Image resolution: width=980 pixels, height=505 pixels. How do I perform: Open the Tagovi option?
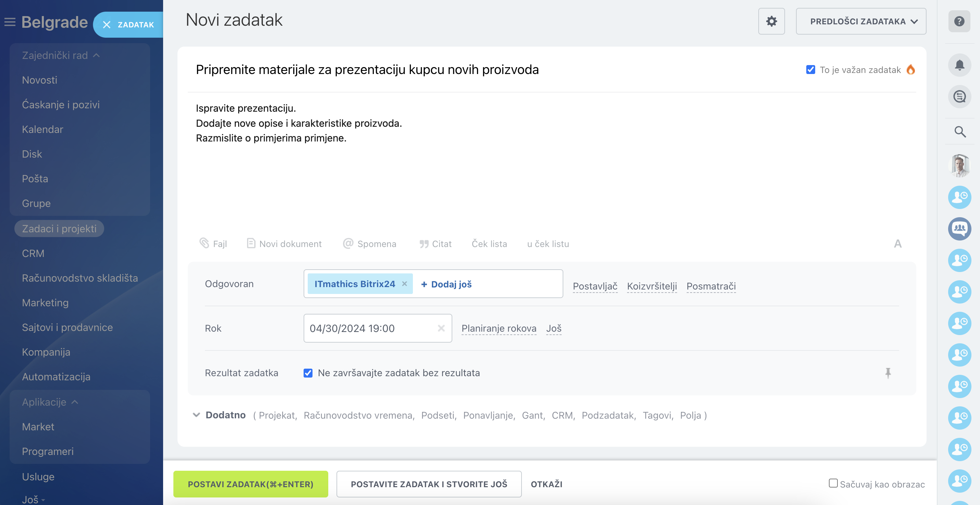(x=657, y=415)
